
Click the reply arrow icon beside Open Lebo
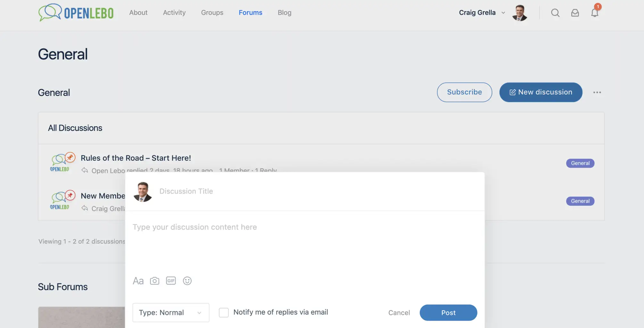(x=85, y=170)
